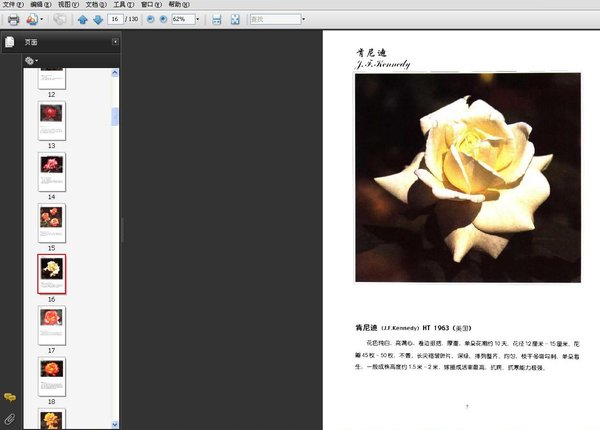Print the document with the printer icon
The height and width of the screenshot is (430, 600).
[13, 19]
